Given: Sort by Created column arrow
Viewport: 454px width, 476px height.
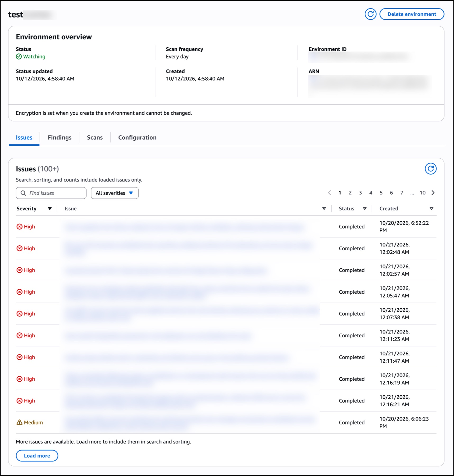Looking at the screenshot, I should [x=432, y=208].
